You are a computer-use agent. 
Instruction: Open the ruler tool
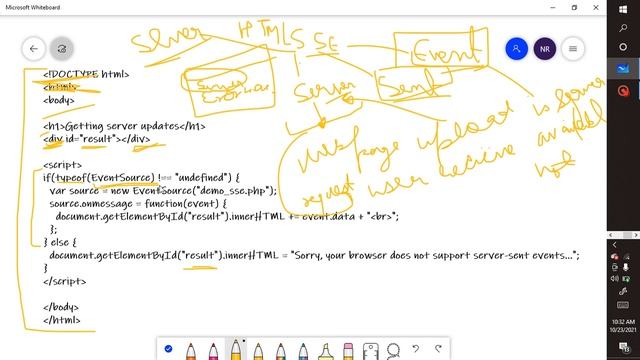[x=371, y=351]
